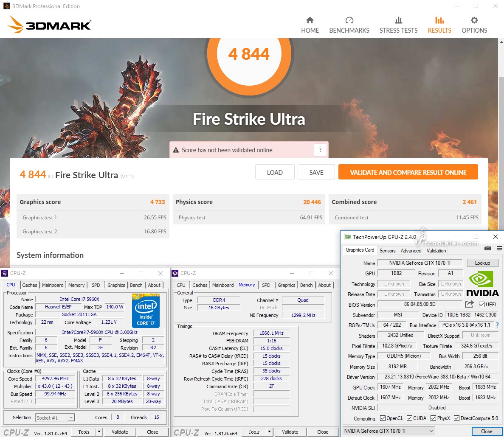Click the GPU-Z title bar icon
The width and height of the screenshot is (504, 437).
click(347, 237)
